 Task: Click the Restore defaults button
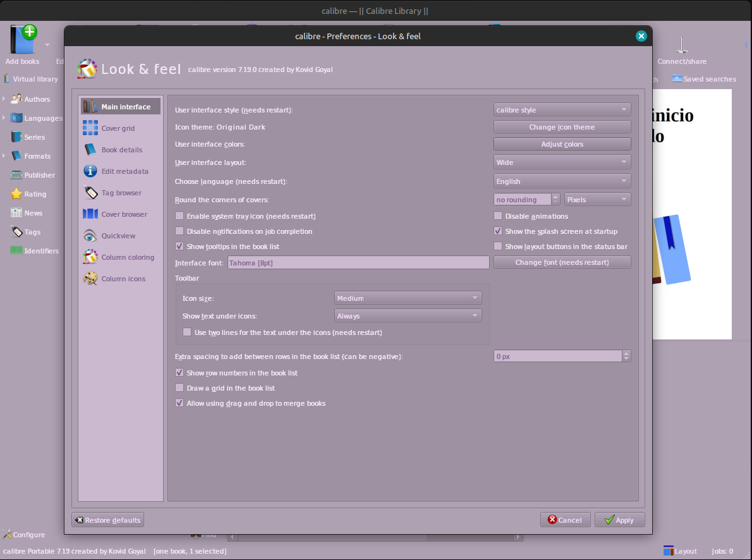108,520
